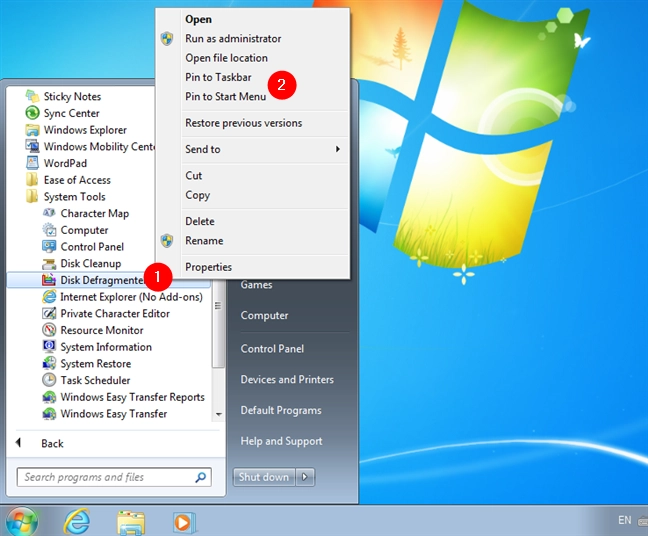The width and height of the screenshot is (648, 536).
Task: Click the Sticky Notes label
Action: tap(72, 97)
